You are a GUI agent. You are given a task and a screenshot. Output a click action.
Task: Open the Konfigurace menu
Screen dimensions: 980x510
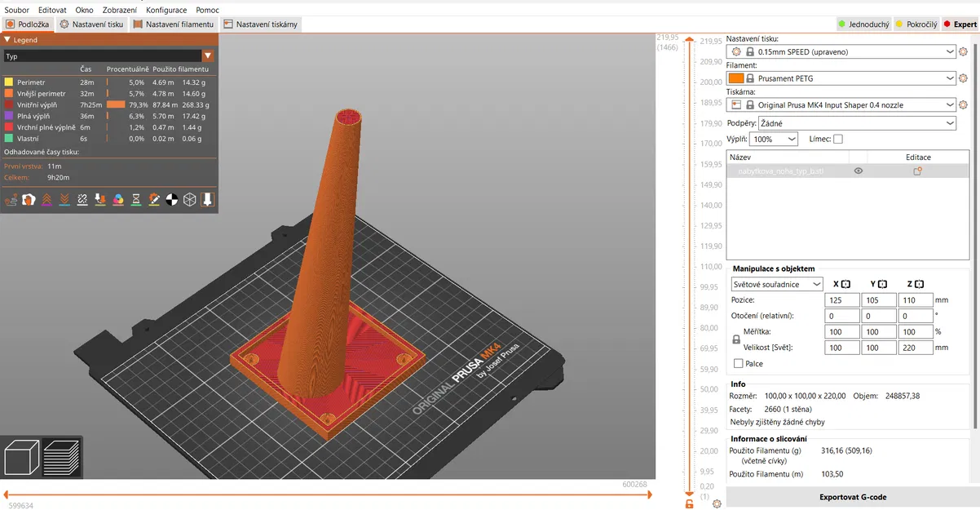tap(166, 10)
